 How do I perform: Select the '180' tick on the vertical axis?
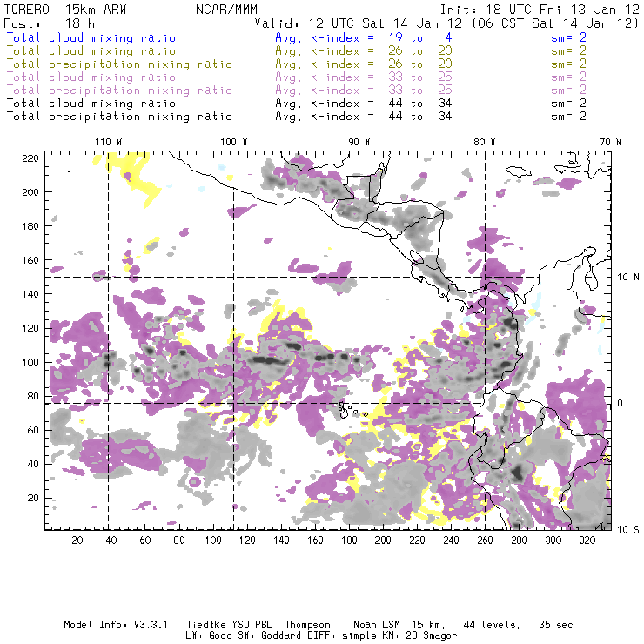coord(30,226)
